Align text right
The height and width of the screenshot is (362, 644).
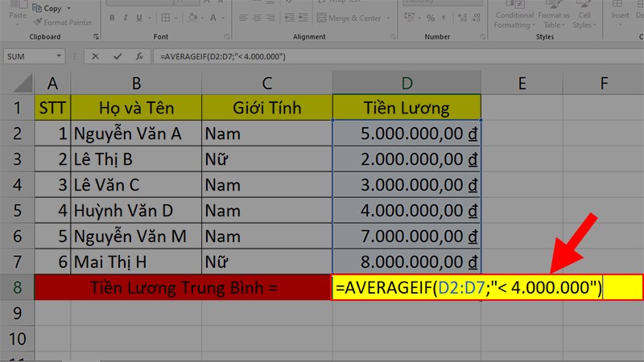[270, 18]
